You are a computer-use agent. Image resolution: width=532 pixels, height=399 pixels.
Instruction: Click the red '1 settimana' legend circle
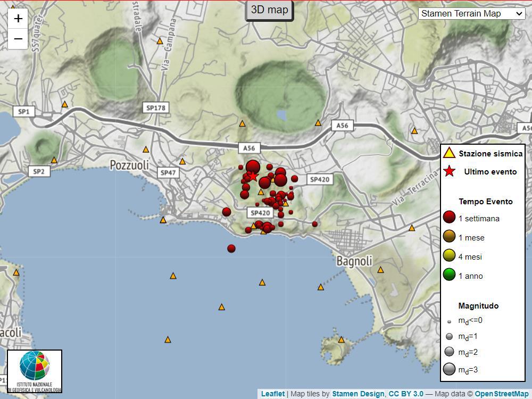point(450,218)
